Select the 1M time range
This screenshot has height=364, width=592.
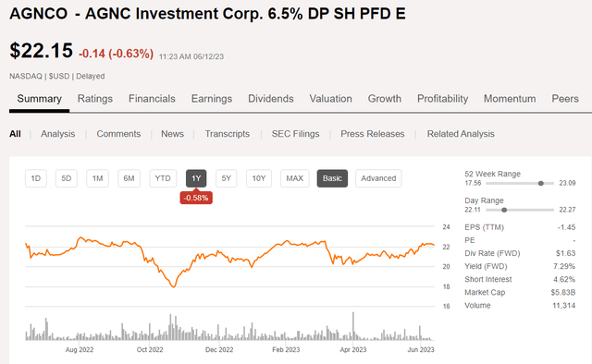coord(97,178)
